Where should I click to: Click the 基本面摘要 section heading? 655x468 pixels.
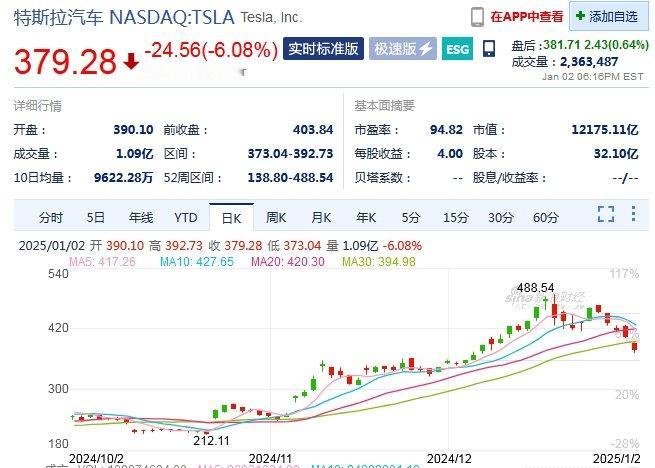(x=384, y=106)
